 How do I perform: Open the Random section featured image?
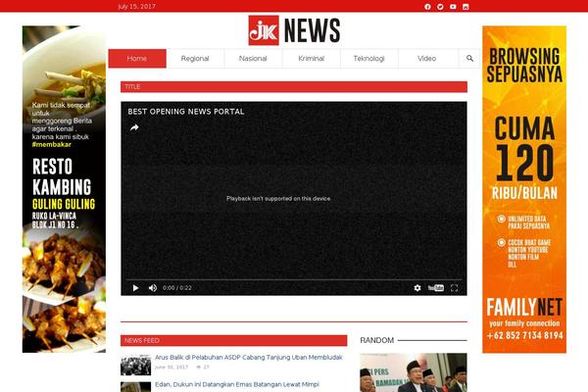click(x=414, y=372)
